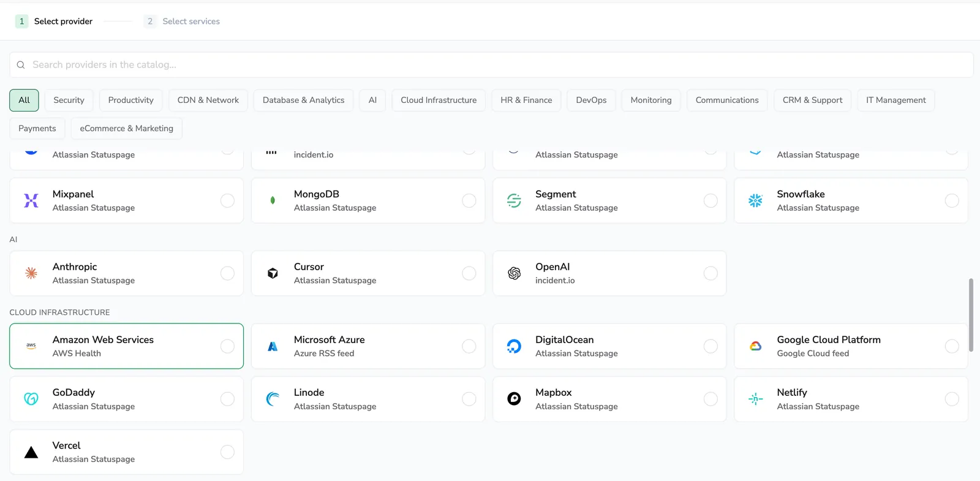Filter by the DevOps category

[x=591, y=100]
